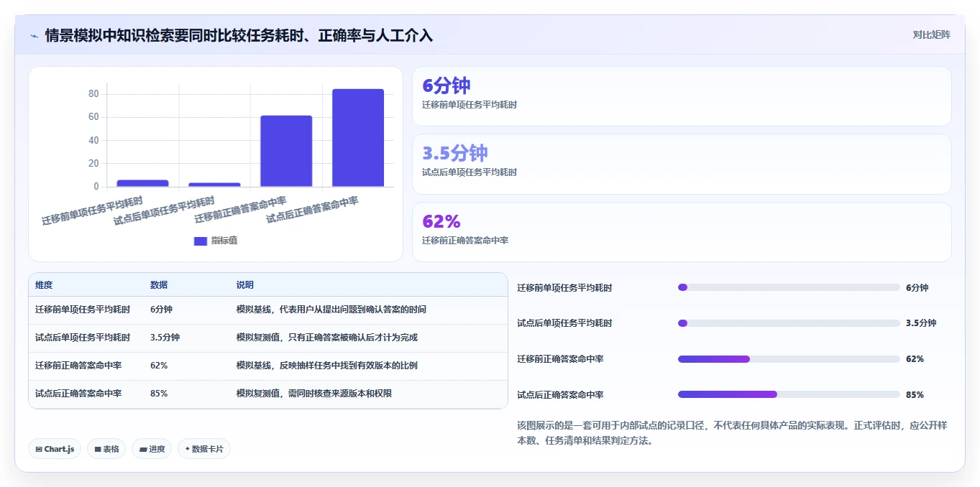
Task: Click the 对比矩阵 label at top right
Action: [x=931, y=34]
